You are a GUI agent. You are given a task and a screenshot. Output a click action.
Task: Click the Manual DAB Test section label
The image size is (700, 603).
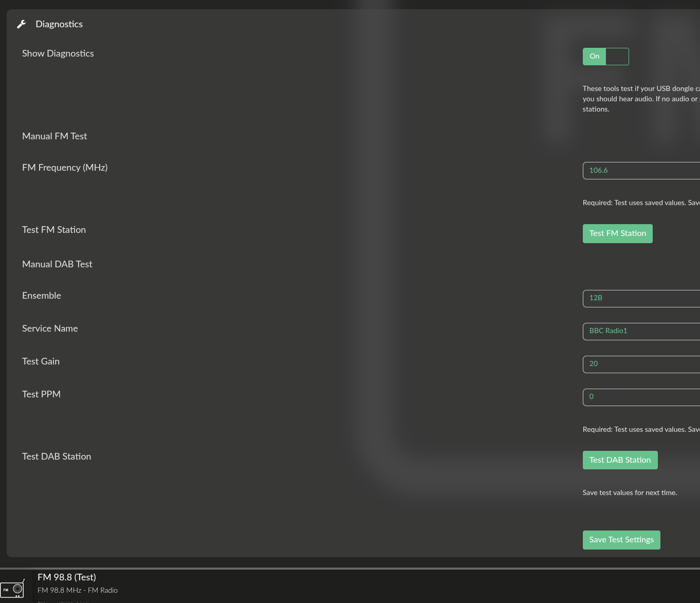(x=57, y=264)
